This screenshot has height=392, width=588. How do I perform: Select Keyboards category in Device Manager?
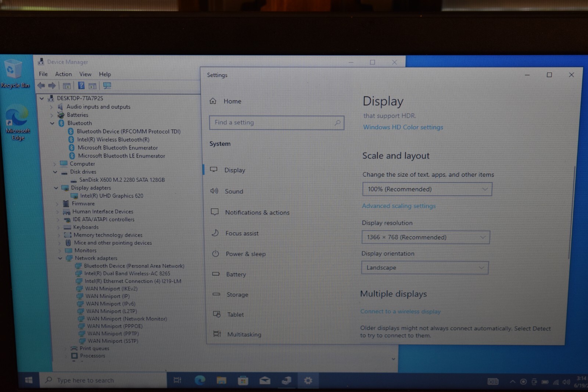(86, 227)
